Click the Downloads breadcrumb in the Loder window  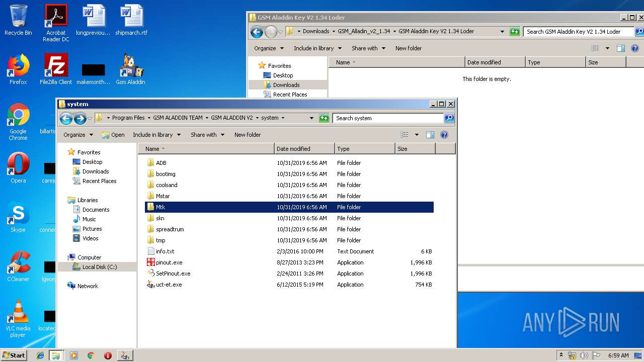pos(316,31)
